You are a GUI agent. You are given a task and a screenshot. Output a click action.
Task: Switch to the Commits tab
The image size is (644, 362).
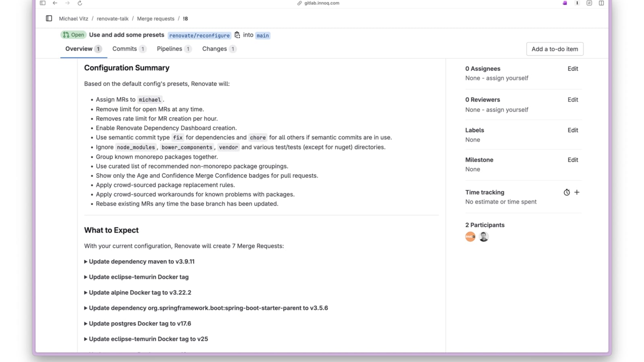pyautogui.click(x=129, y=49)
